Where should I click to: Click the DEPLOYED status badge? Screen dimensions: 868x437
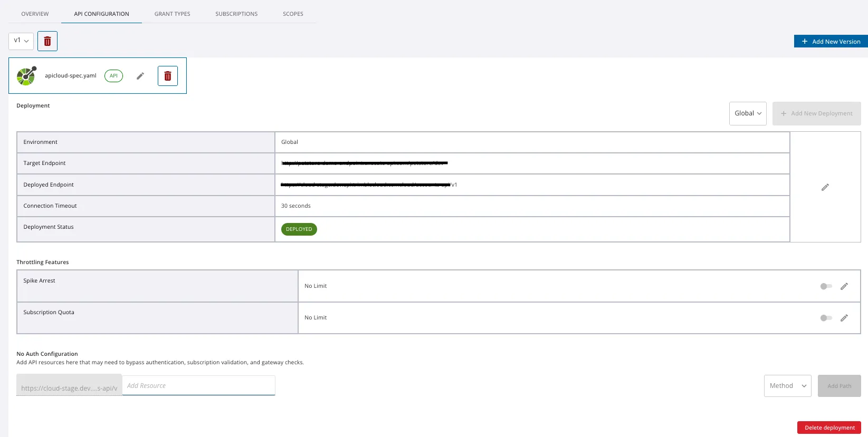click(x=299, y=229)
